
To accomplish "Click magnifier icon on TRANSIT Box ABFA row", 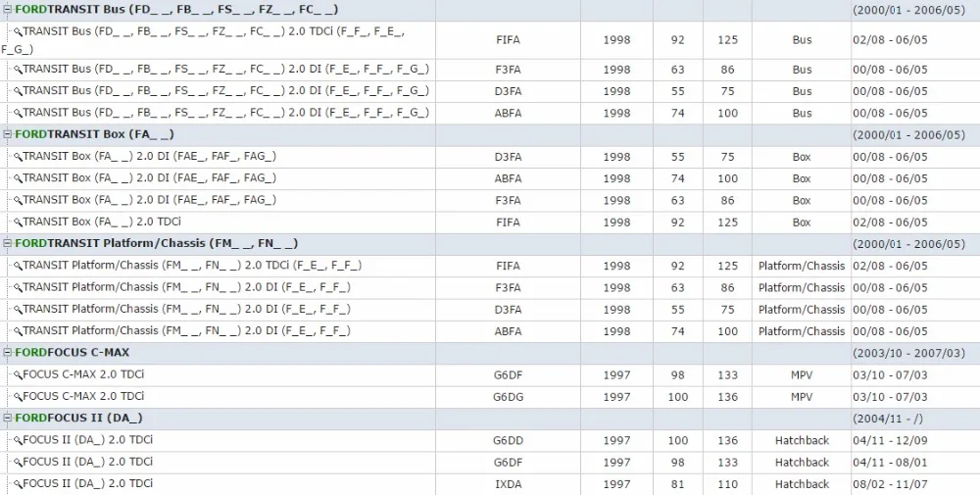I will tap(18, 178).
